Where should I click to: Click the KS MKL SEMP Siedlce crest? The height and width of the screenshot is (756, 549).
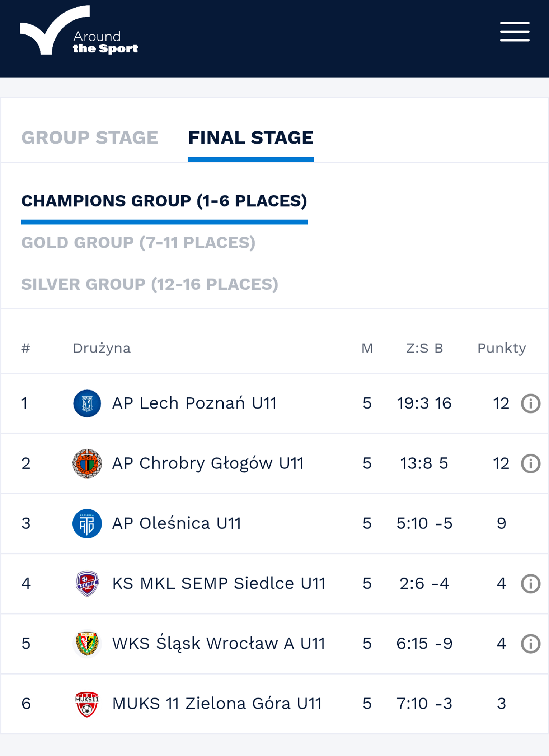[87, 583]
